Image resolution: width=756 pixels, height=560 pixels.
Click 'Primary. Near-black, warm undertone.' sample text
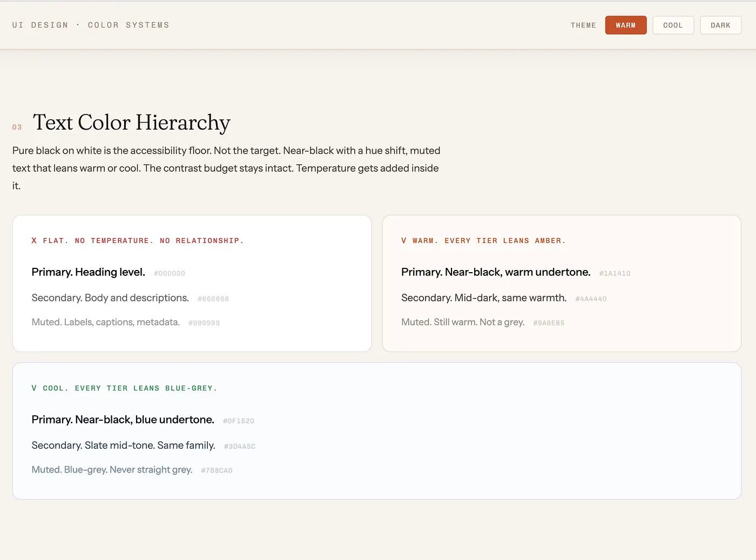pos(495,272)
